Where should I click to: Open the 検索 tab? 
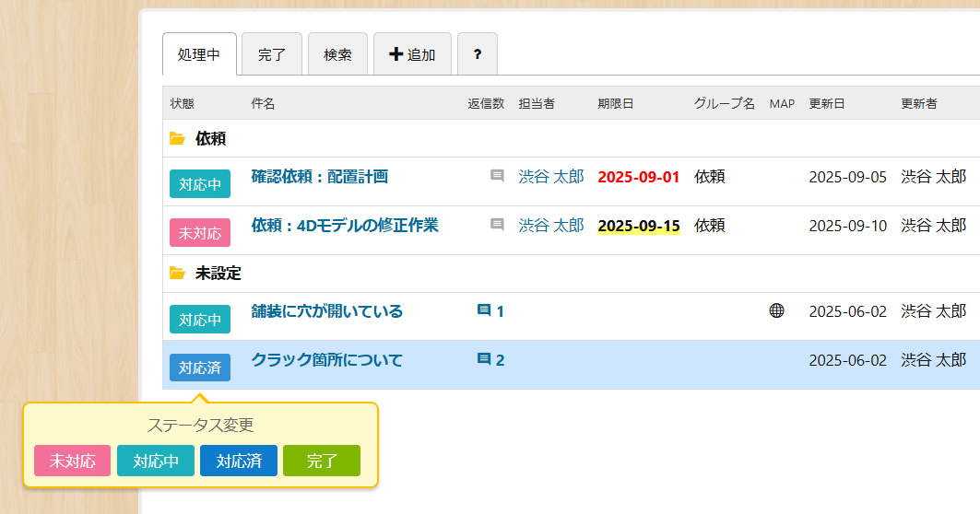pyautogui.click(x=337, y=54)
